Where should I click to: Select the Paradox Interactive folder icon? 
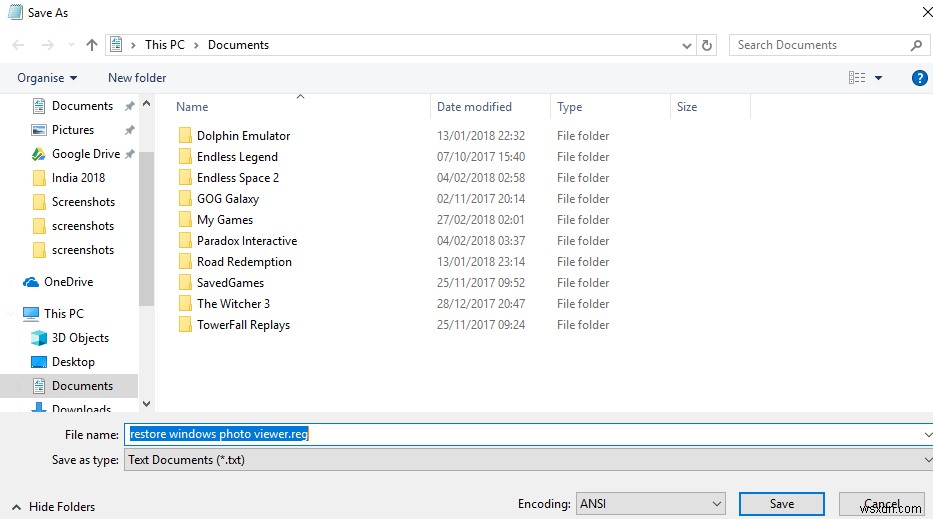185,241
